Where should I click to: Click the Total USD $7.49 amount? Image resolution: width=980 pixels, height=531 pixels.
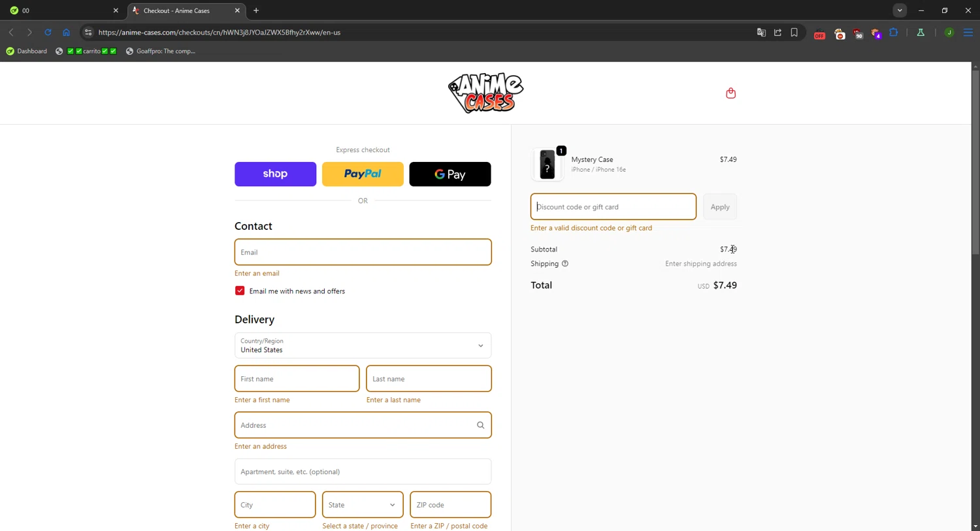(x=717, y=285)
